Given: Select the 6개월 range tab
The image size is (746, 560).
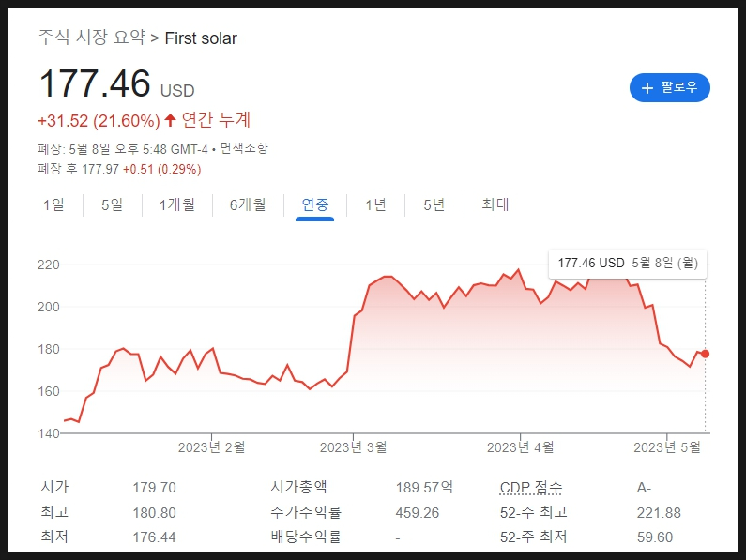Looking at the screenshot, I should 248,204.
